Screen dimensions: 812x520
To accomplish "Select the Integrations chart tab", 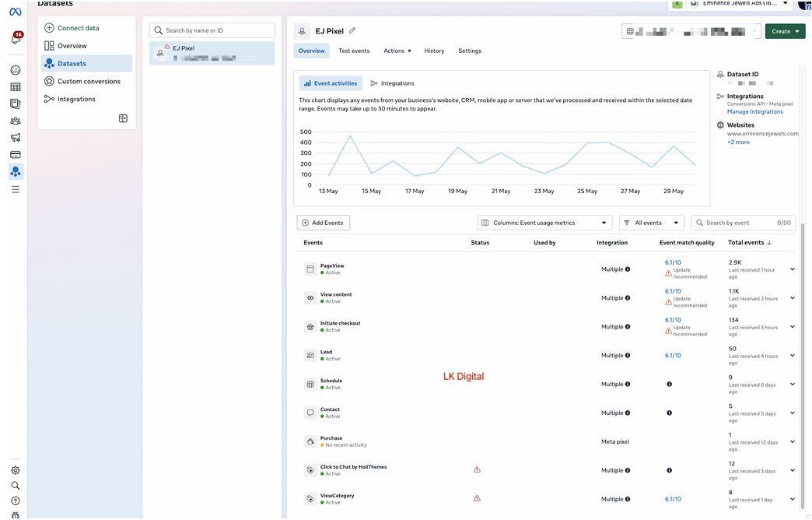I will [392, 83].
